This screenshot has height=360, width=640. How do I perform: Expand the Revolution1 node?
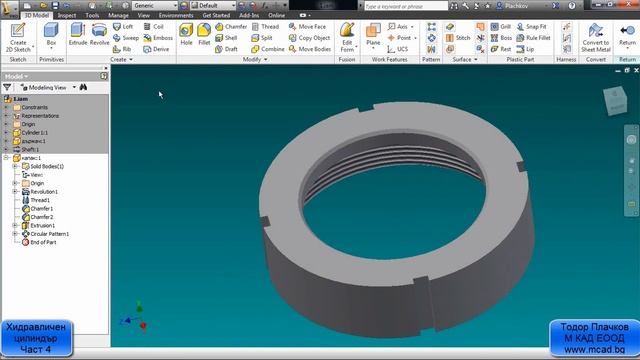tap(15, 192)
